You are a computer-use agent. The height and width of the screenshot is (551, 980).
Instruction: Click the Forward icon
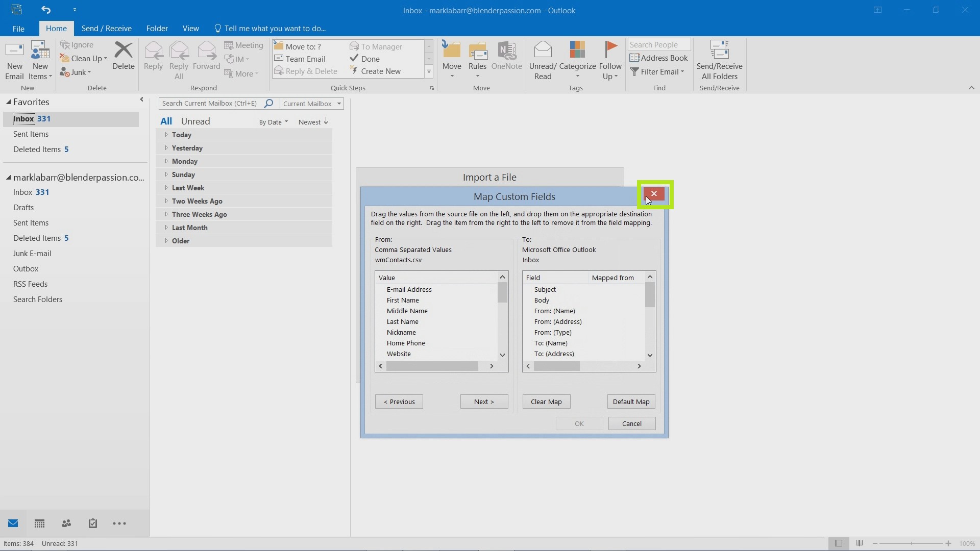point(206,56)
